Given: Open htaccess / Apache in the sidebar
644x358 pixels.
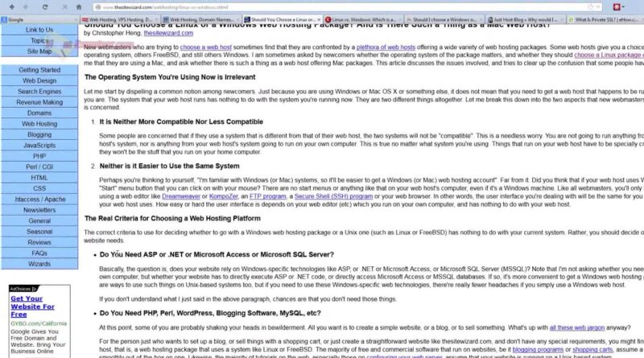Looking at the screenshot, I should click(39, 200).
